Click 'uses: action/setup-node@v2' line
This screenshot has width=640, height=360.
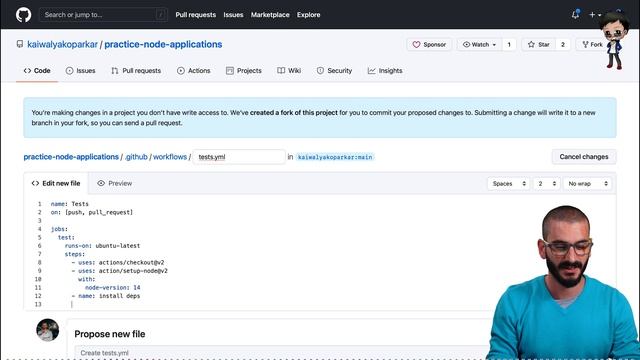click(x=120, y=271)
